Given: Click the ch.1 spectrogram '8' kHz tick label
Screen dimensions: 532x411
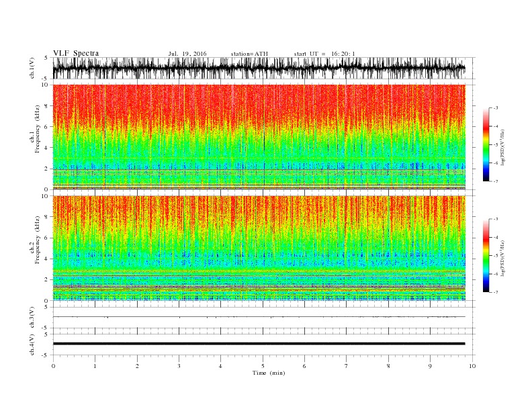Looking at the screenshot, I should pyautogui.click(x=46, y=106).
